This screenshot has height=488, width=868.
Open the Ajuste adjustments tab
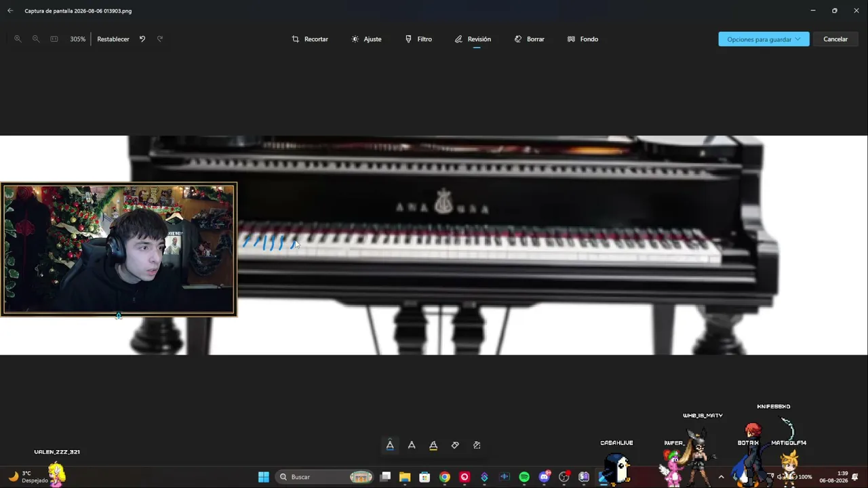[366, 39]
